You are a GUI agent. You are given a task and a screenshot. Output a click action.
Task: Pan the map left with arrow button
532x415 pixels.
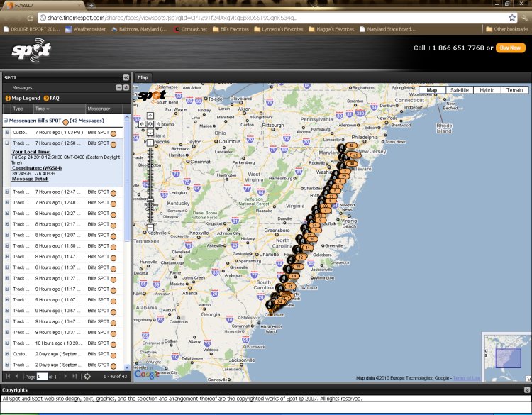pos(142,124)
